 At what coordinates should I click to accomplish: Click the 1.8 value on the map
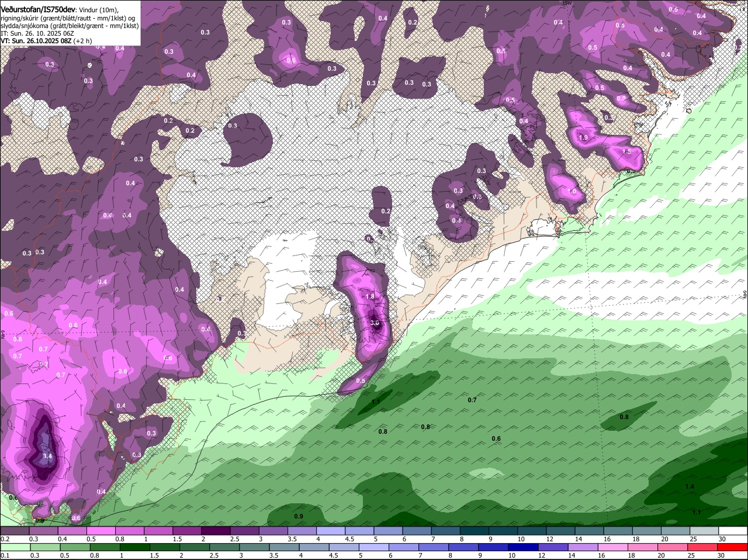370,296
